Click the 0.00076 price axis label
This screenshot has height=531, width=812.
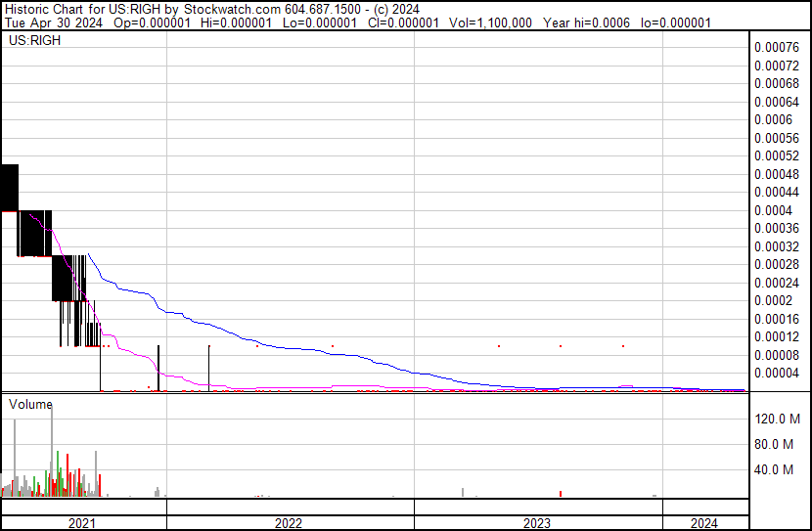(777, 47)
